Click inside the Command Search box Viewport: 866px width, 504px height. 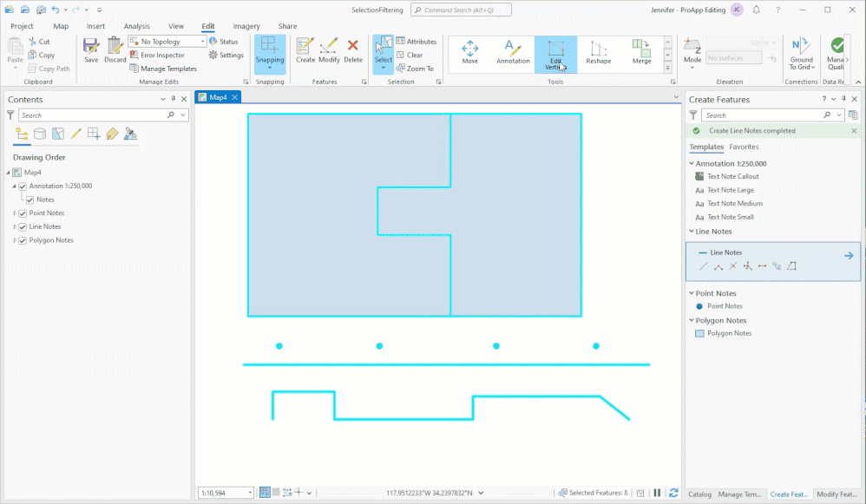coord(461,9)
